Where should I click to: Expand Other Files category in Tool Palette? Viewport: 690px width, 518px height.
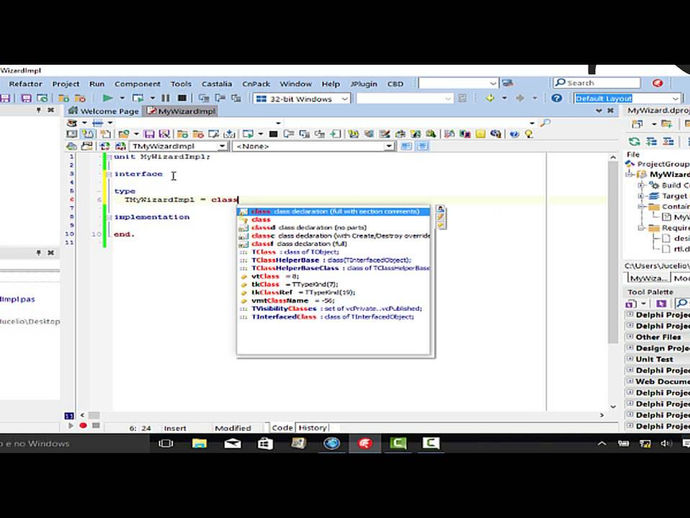tap(630, 337)
